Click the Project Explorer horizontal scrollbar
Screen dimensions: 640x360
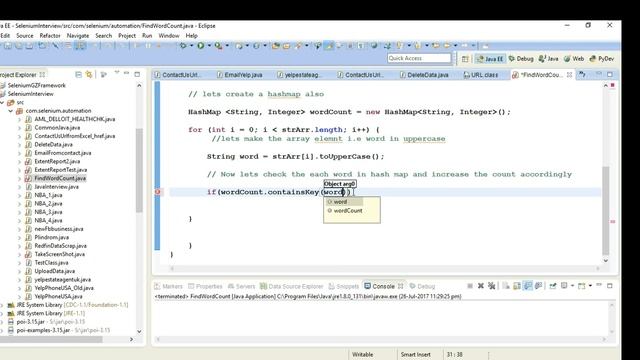51,339
